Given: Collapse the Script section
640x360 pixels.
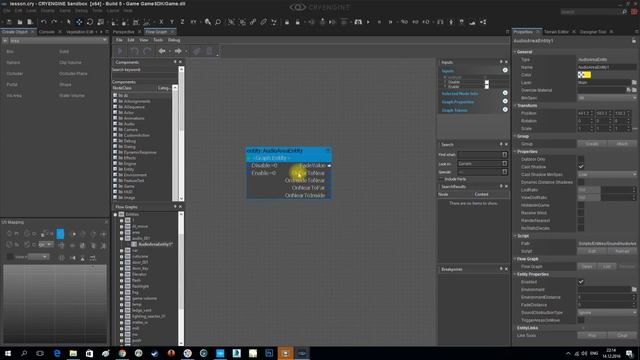Looking at the screenshot, I should [x=515, y=236].
